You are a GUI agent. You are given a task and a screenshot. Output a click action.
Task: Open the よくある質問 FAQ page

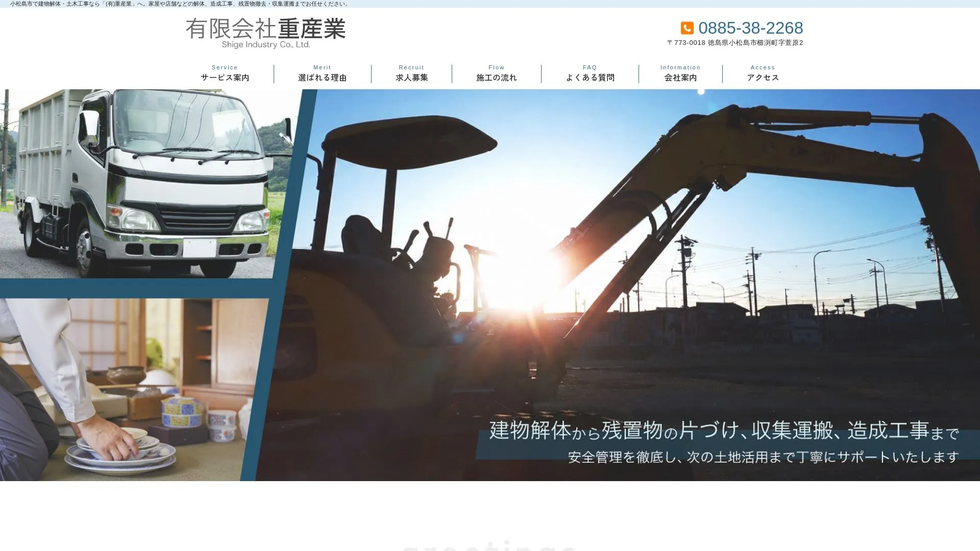pyautogui.click(x=590, y=73)
